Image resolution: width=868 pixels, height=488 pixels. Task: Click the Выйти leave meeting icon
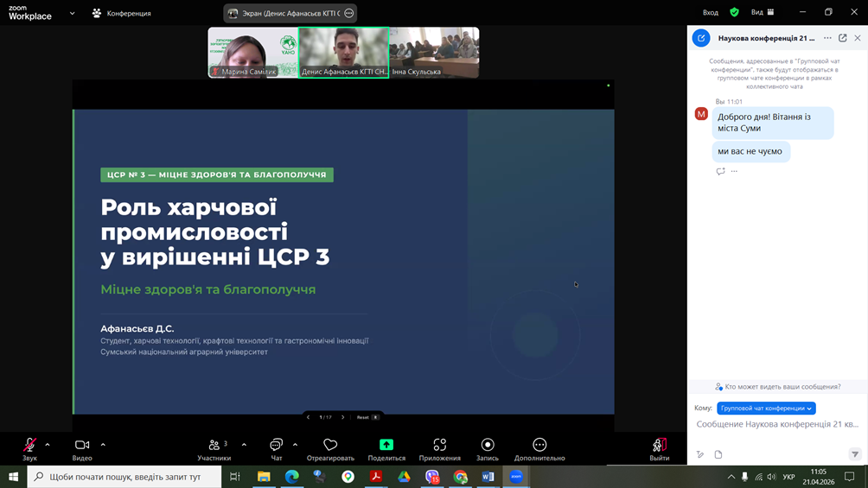coord(660,445)
